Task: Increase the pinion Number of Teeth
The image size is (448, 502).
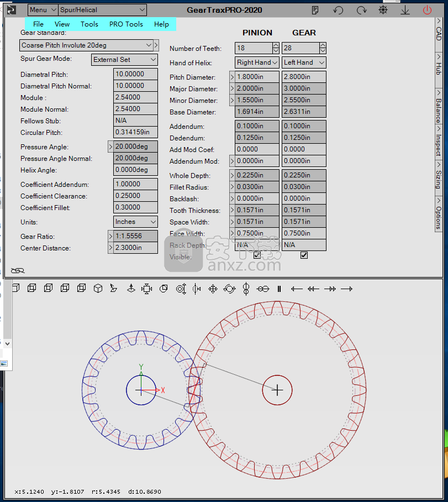Action: coord(276,45)
